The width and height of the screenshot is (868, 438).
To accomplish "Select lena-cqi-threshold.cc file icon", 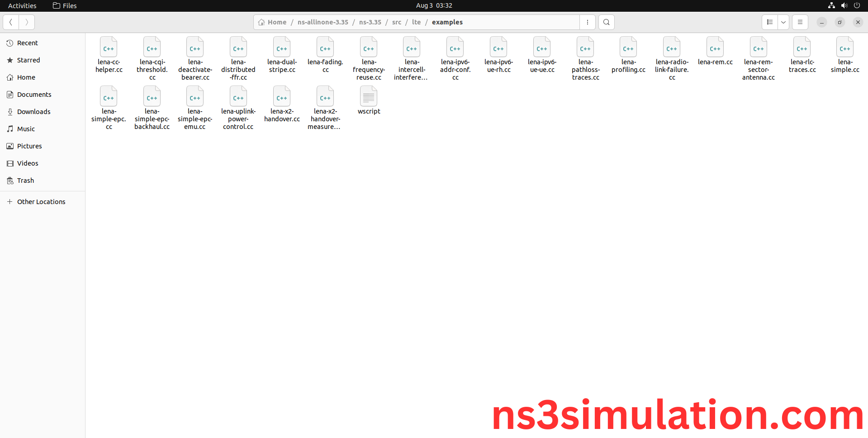I will coord(152,47).
